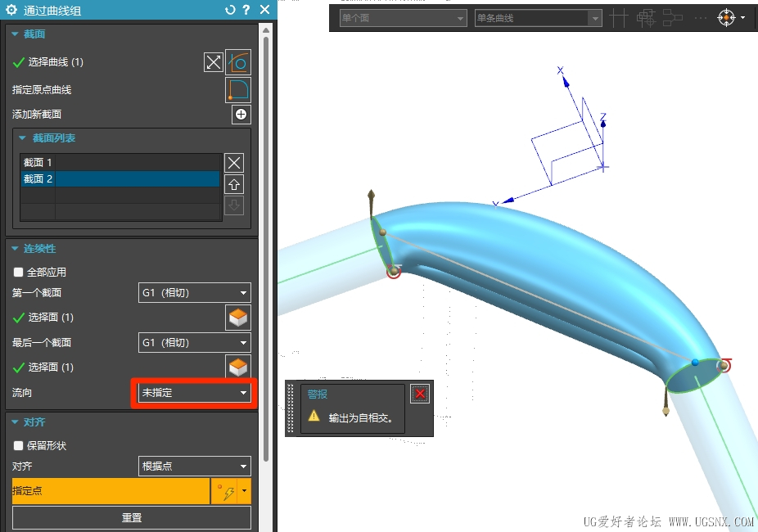Open the 单条曲线 curve rule dropdown
Screen dimensions: 758x532
(x=538, y=18)
